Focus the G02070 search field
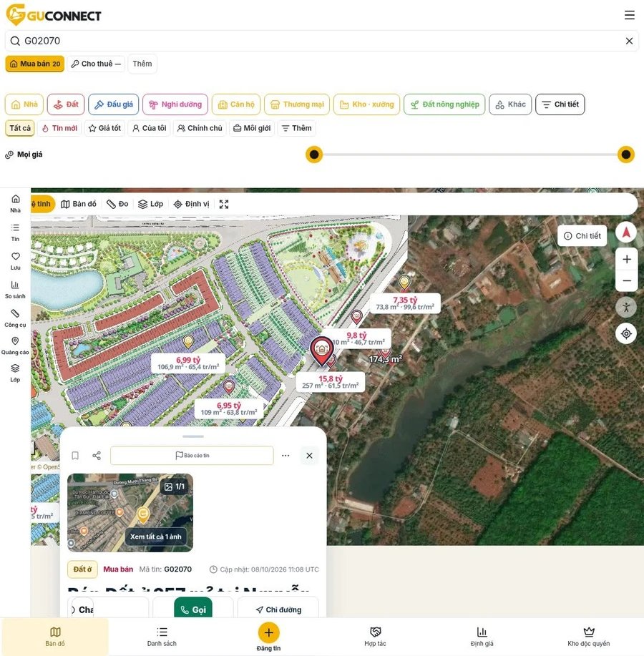The image size is (644, 656). (321, 41)
